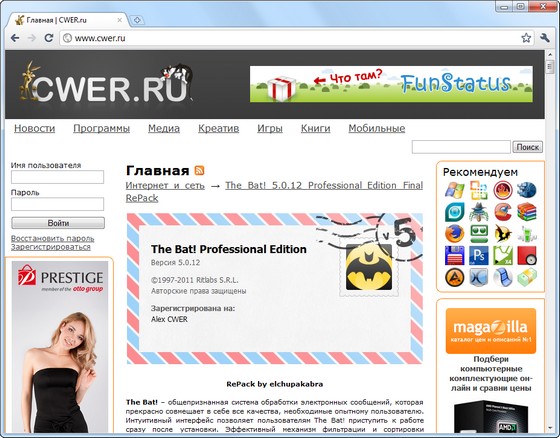Open The Bat! recommended icon
This screenshot has width=560, height=438.
(x=503, y=234)
